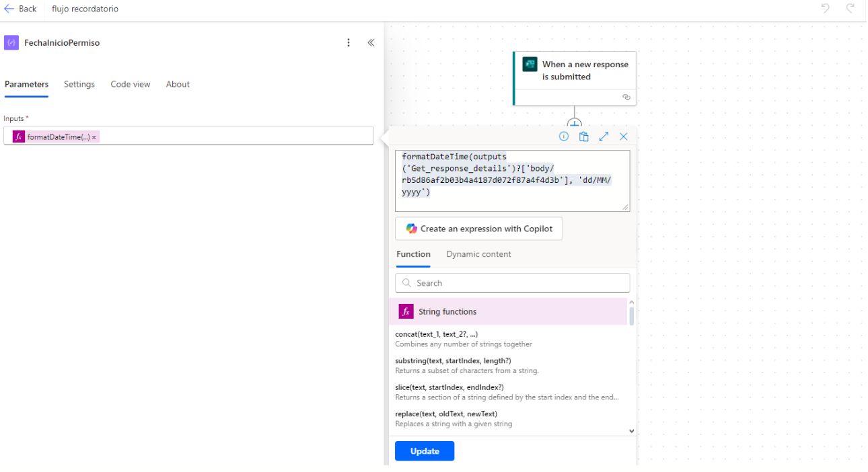Open the FechaInicioPermiso three-dot menu

coord(349,43)
